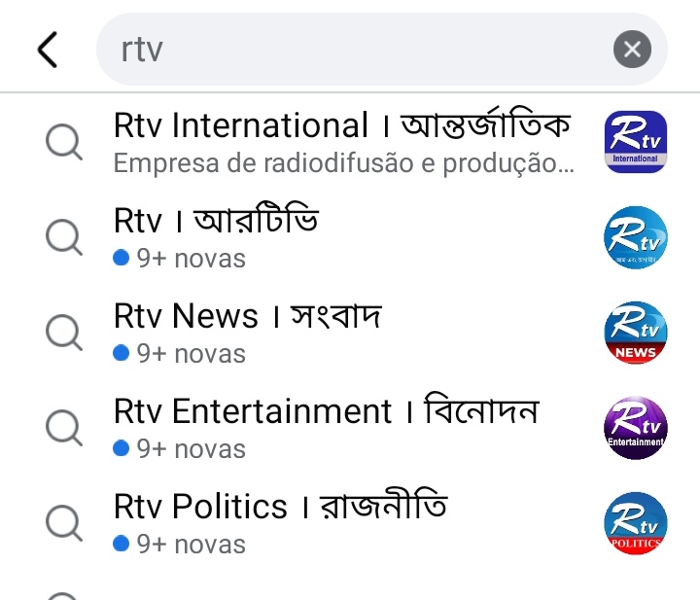Select the Rtv International suggestion title
The image size is (700, 600).
[x=342, y=124]
